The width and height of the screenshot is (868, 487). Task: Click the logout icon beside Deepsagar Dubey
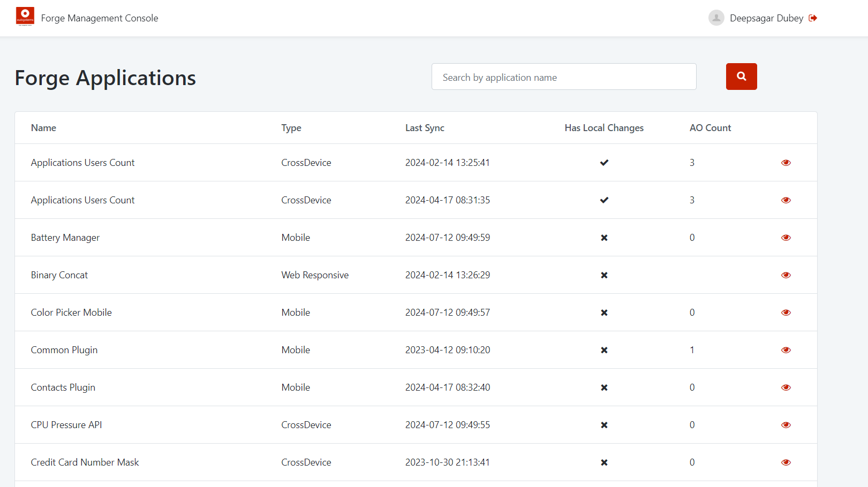click(813, 18)
